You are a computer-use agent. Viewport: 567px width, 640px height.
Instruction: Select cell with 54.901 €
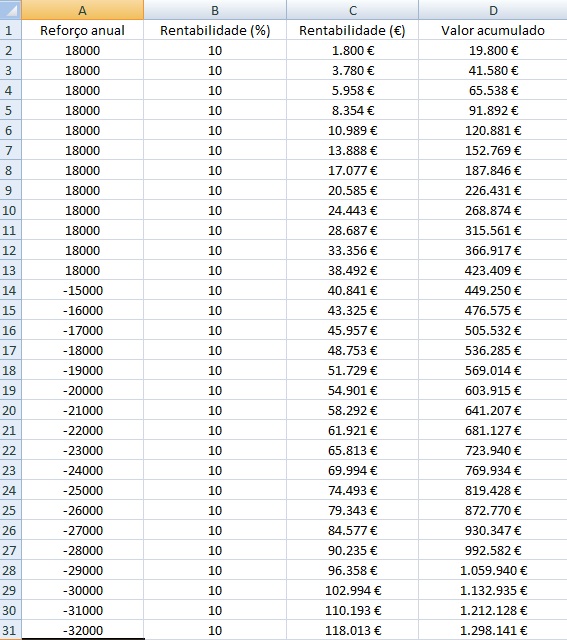click(352, 390)
